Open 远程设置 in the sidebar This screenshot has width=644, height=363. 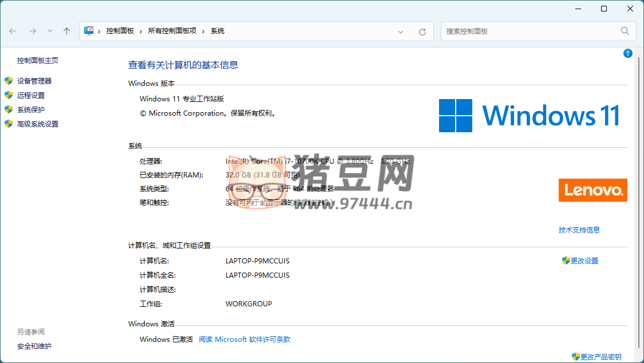[31, 96]
